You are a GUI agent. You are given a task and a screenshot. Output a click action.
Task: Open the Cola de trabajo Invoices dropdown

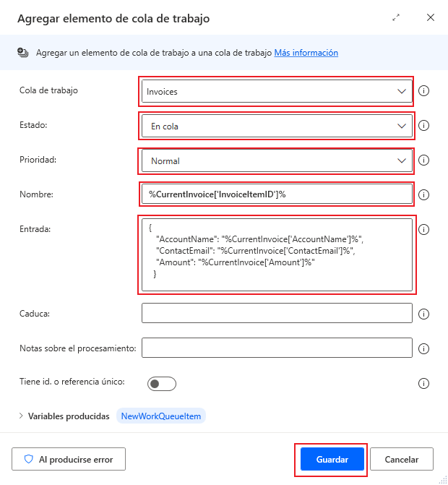[x=277, y=92]
